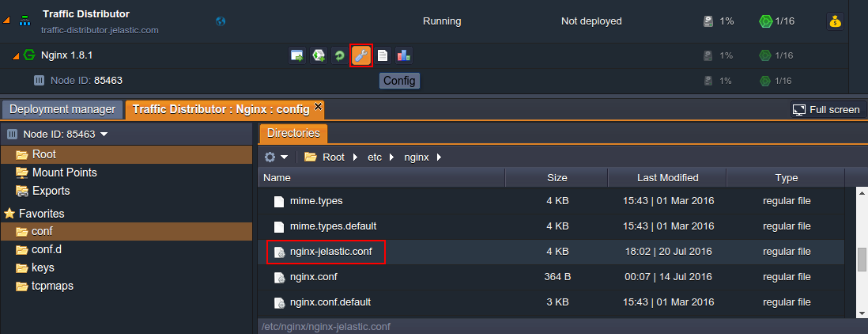Image resolution: width=868 pixels, height=334 pixels.
Task: Open mime.types.default file
Action: (334, 226)
